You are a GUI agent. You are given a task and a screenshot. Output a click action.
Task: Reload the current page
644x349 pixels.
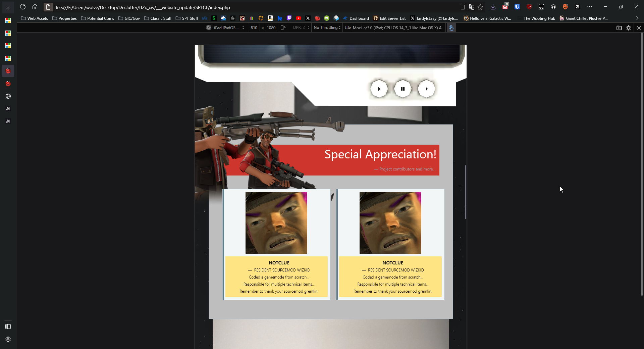click(23, 7)
